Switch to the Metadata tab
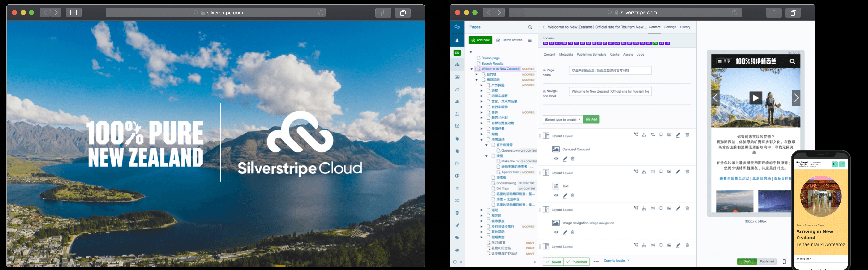The width and height of the screenshot is (868, 270). [x=566, y=55]
